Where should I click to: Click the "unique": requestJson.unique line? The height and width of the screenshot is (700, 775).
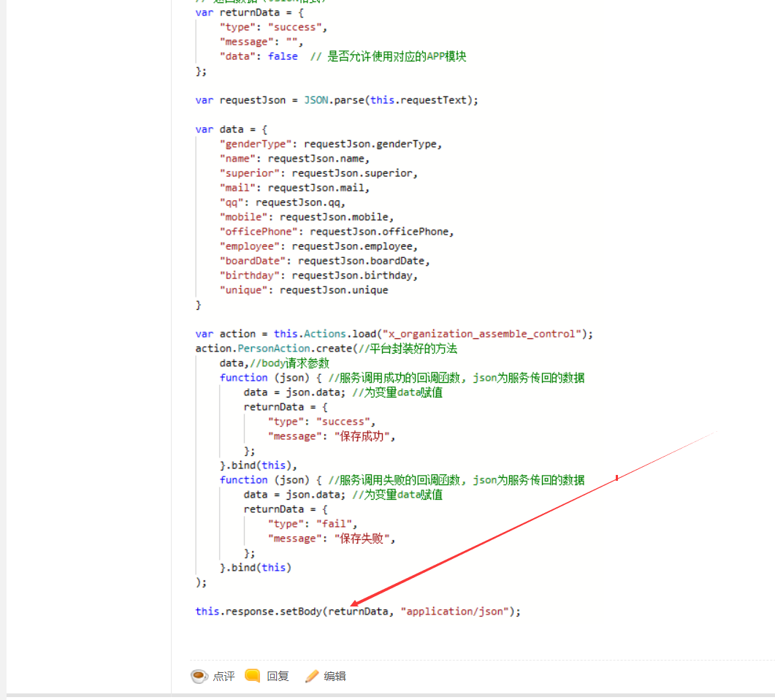point(304,290)
